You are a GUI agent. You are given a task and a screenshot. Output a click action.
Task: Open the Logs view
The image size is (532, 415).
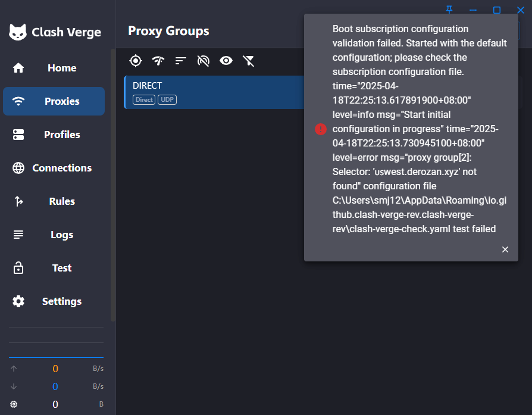click(x=54, y=235)
